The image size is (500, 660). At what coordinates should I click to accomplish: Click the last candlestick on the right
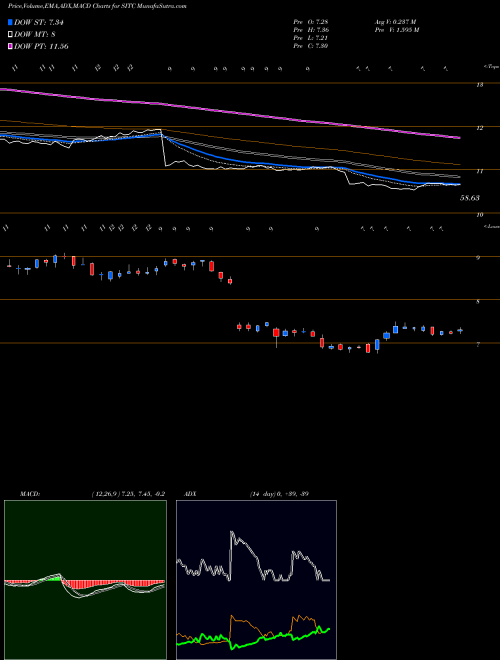tap(460, 331)
